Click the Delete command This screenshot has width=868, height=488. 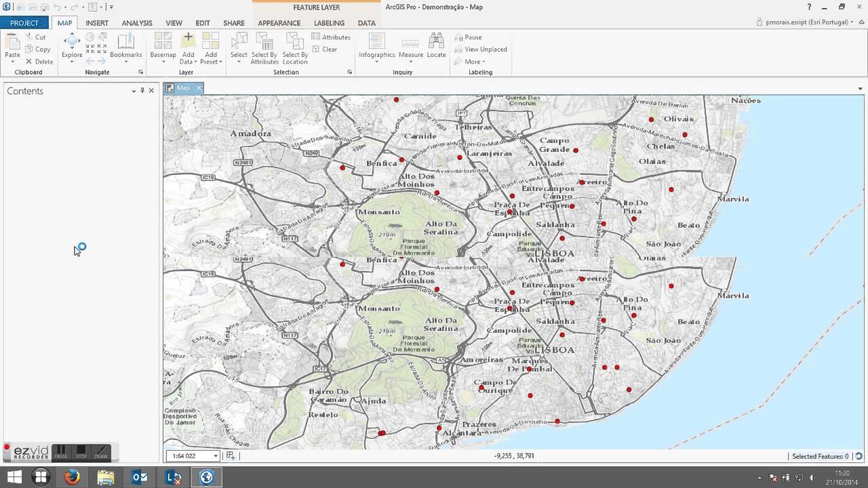39,62
